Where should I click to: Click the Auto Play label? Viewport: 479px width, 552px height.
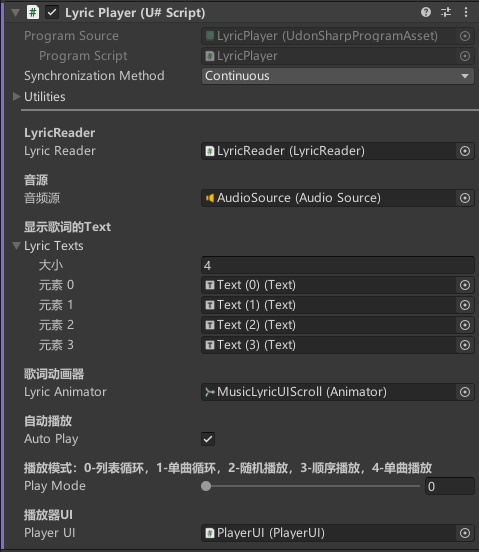(x=51, y=439)
